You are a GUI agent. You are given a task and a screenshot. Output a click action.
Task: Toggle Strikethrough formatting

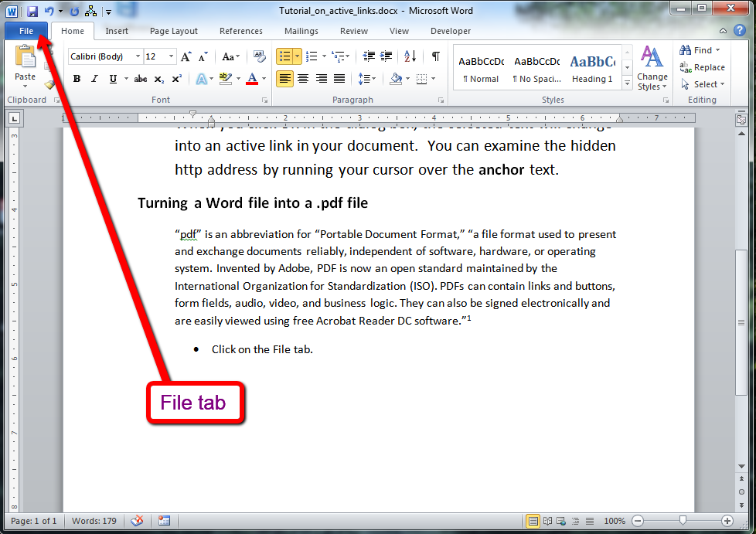tap(140, 79)
